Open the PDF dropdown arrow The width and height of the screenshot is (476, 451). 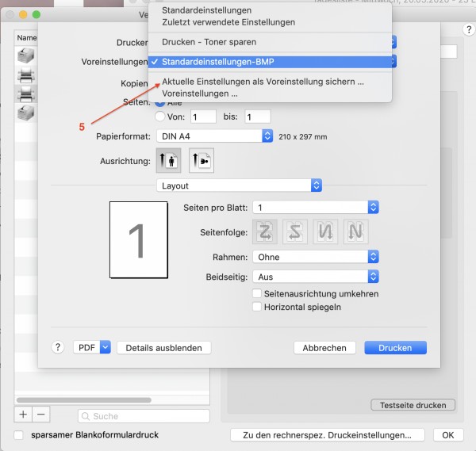106,347
